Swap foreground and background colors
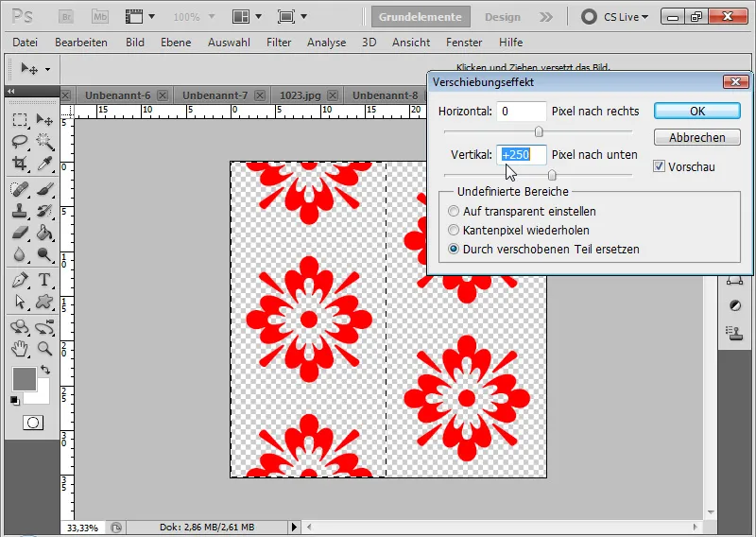The height and width of the screenshot is (537, 756). click(45, 370)
